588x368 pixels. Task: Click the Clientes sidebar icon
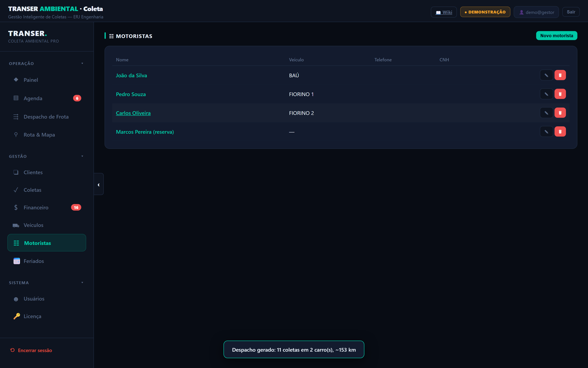click(x=16, y=172)
